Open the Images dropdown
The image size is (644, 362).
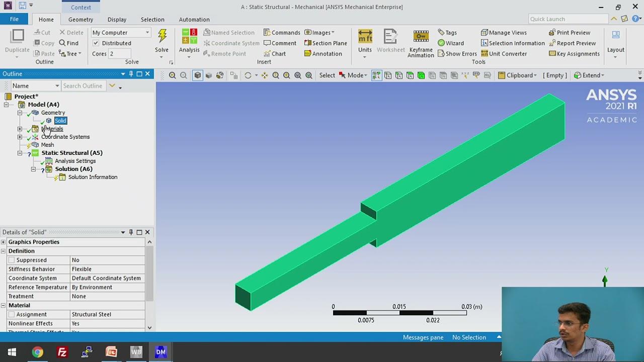click(x=319, y=33)
